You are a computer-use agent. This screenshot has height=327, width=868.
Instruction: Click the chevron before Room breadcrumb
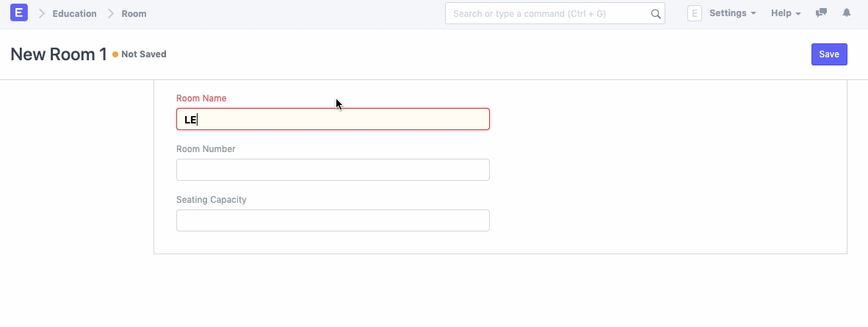pos(111,14)
